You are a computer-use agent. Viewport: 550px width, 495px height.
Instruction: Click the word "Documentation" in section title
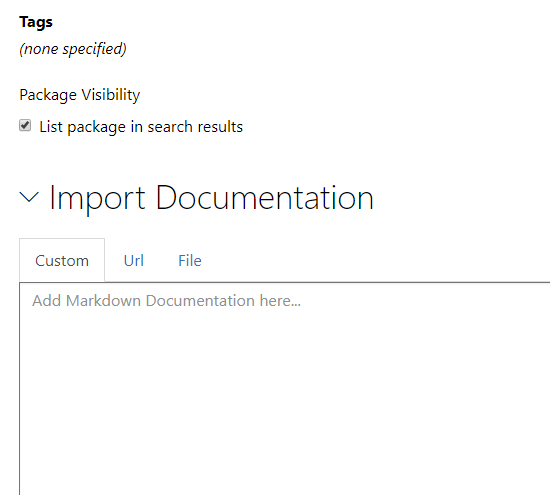click(x=265, y=198)
